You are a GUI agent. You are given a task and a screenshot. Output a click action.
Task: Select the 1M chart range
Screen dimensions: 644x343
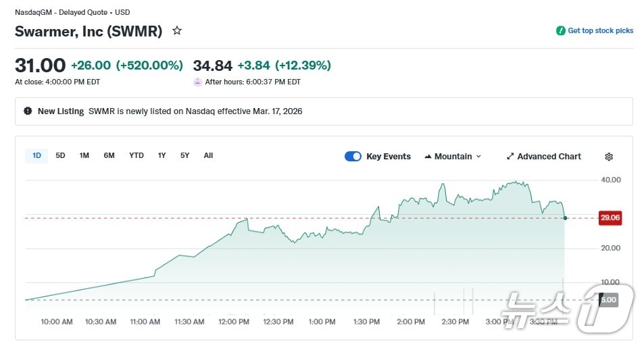point(84,156)
